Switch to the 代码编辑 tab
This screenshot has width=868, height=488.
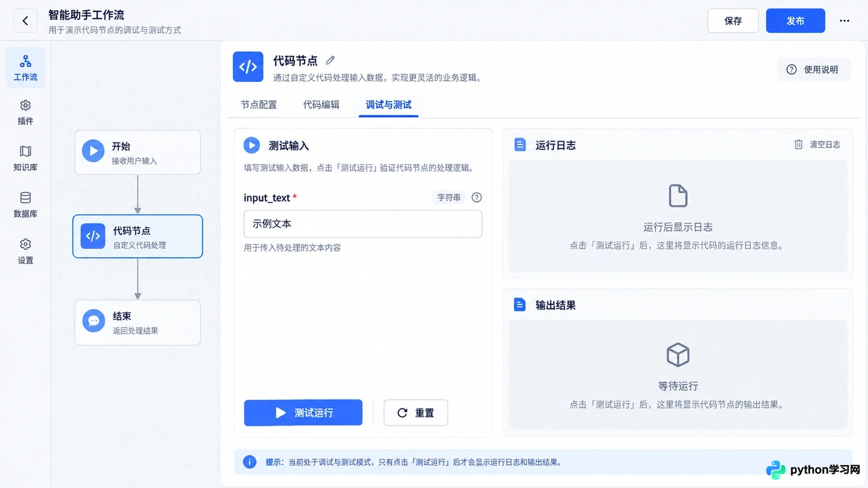pyautogui.click(x=321, y=105)
